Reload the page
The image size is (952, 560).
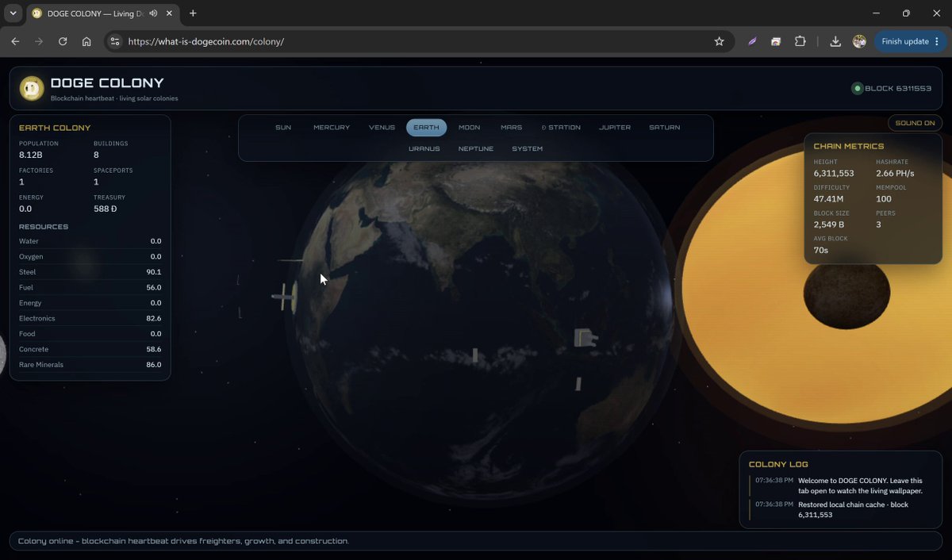click(63, 41)
